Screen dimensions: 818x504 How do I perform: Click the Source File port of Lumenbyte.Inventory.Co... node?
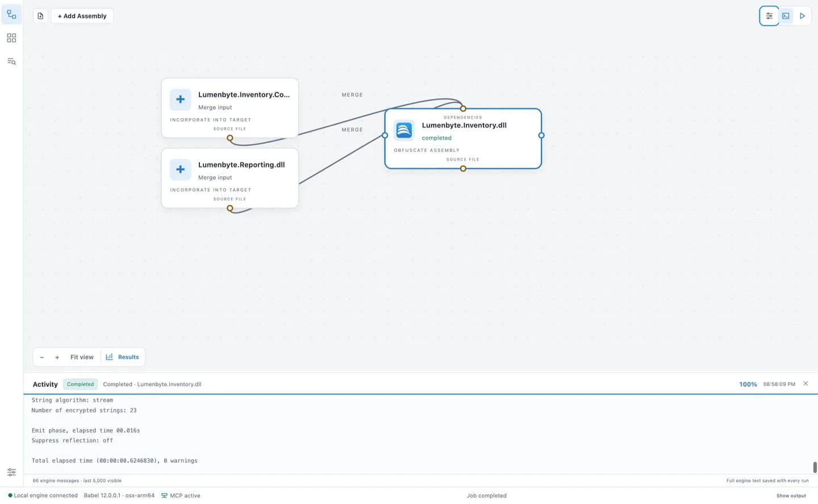point(230,138)
